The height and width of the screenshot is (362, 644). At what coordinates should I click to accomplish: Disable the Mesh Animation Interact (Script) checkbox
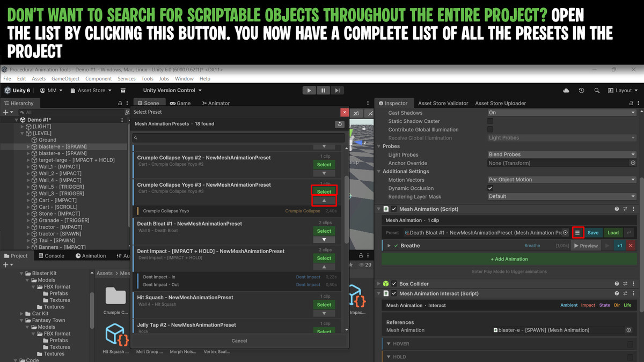pos(394,293)
